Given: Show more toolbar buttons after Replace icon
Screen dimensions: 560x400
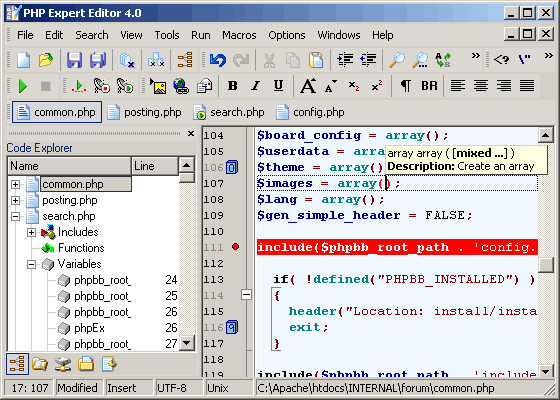Looking at the screenshot, I should point(475,55).
